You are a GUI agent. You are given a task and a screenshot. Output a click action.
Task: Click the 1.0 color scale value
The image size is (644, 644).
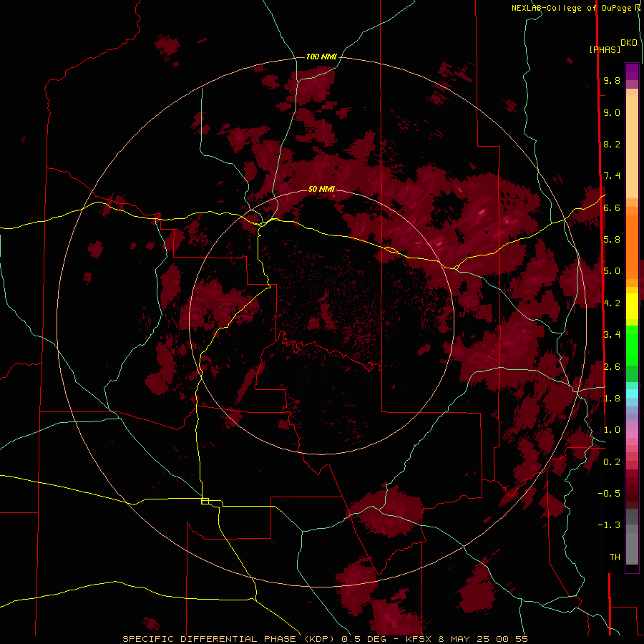tap(612, 430)
